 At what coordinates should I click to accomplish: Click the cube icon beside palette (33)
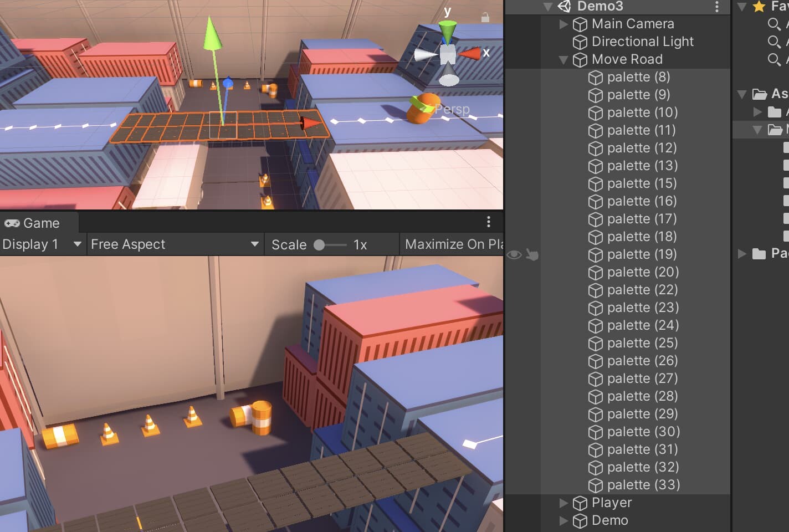(x=595, y=485)
